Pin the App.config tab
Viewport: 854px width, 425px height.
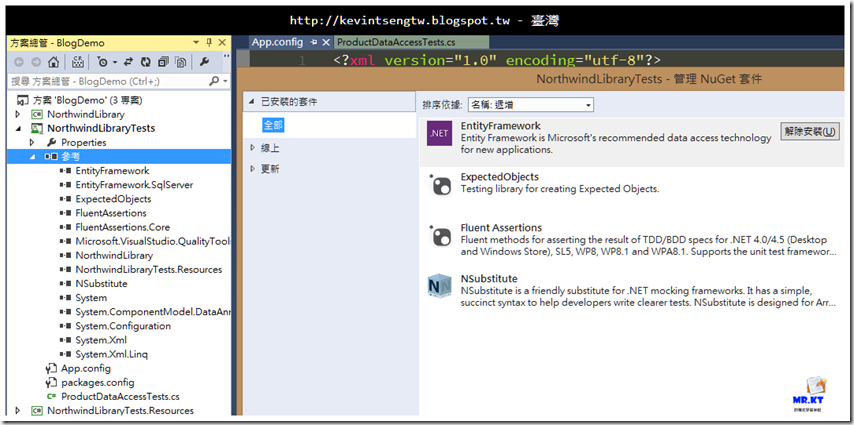coord(314,42)
